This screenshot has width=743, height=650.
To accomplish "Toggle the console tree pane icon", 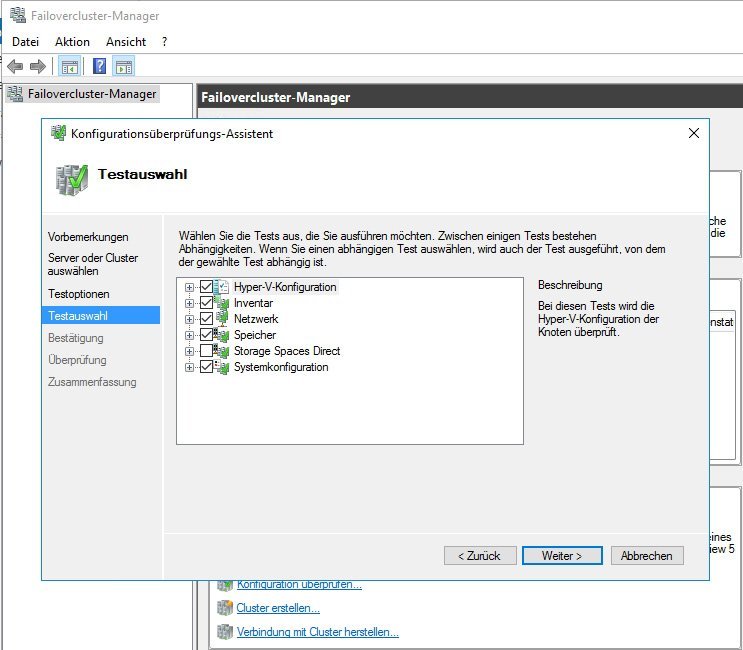I will click(70, 66).
